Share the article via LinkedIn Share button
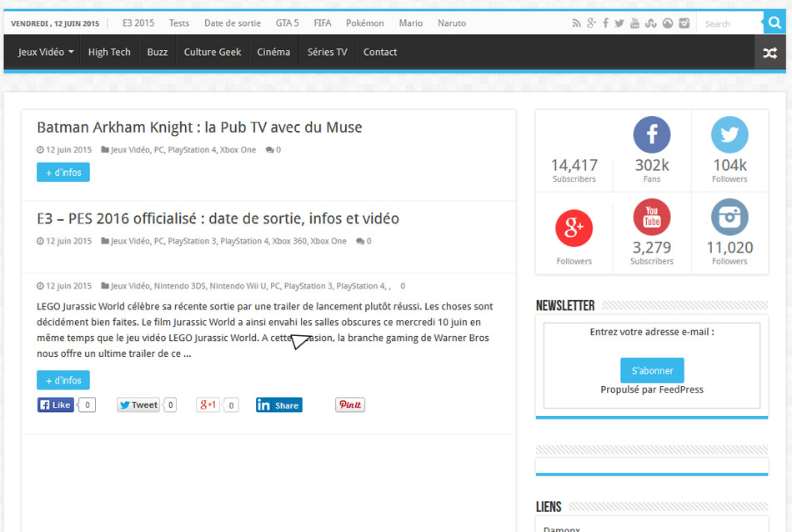The height and width of the screenshot is (532, 792). tap(279, 405)
